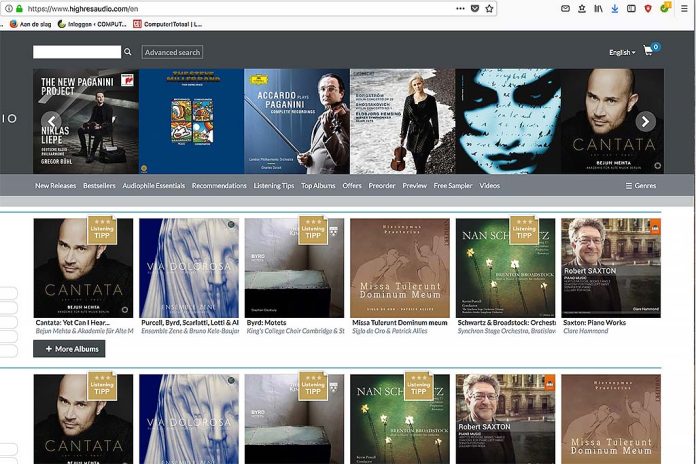Open the shopping cart icon

click(x=649, y=50)
